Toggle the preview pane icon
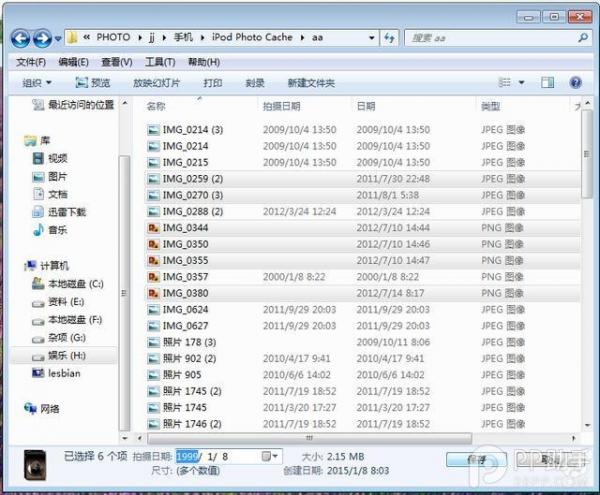The width and height of the screenshot is (600, 495). tap(547, 83)
